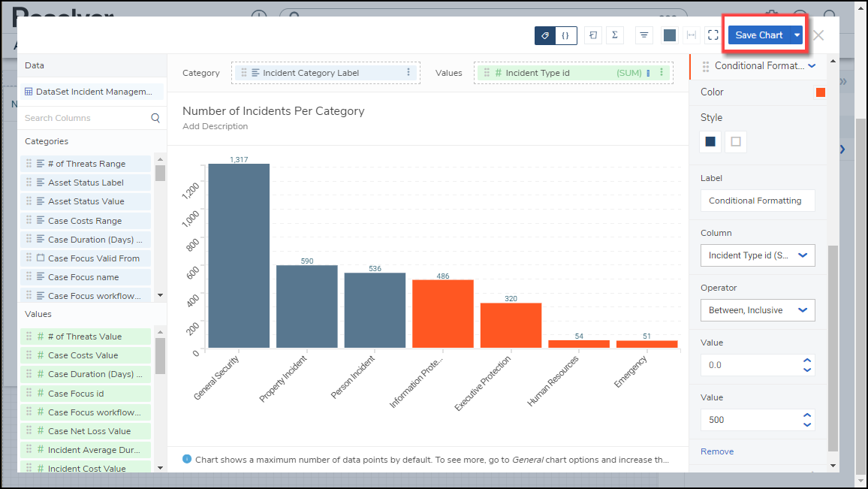This screenshot has width=868, height=489.
Task: Click the chart color swatch in toolbar
Action: (670, 35)
